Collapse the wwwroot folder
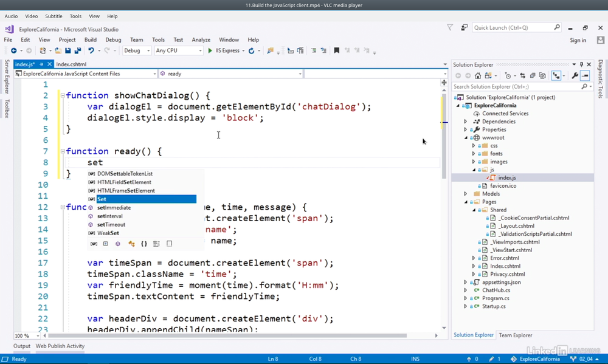 (x=466, y=137)
